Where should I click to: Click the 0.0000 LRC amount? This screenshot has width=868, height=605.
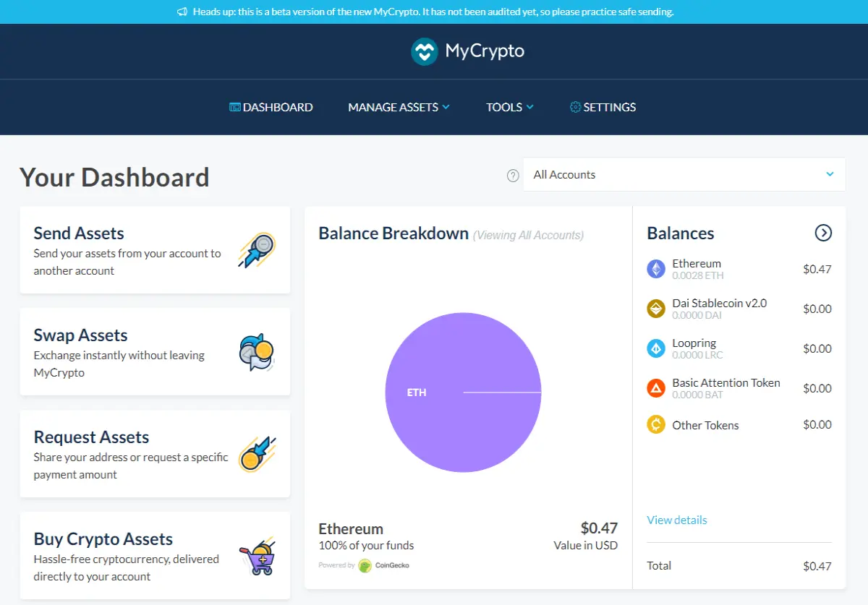[697, 356]
